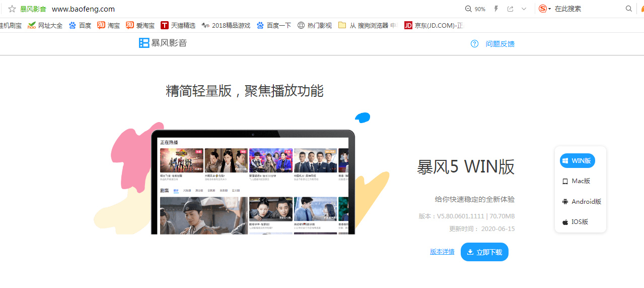
Task: Open the search engine selector arrow
Action: pos(549,9)
